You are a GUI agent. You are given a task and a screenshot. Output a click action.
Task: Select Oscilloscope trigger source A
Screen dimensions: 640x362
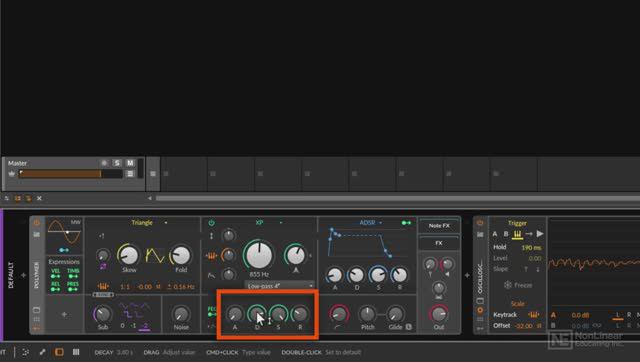[x=495, y=234]
